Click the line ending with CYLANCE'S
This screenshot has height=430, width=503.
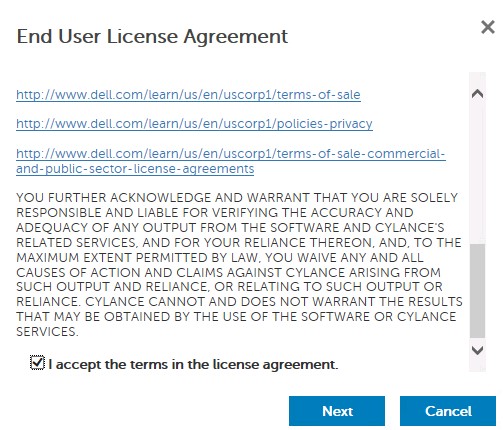pos(230,228)
